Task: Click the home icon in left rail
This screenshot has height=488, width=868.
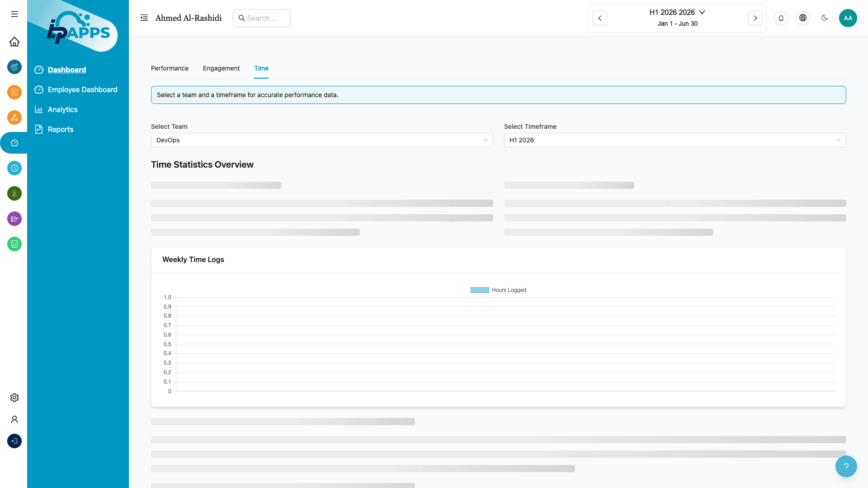Action: pyautogui.click(x=14, y=42)
